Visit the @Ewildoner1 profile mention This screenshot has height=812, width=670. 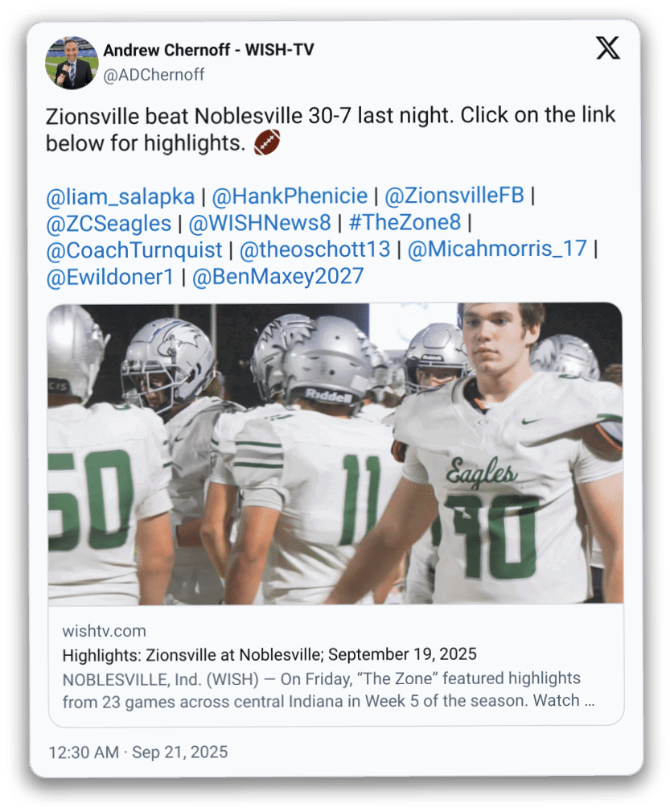coord(109,277)
